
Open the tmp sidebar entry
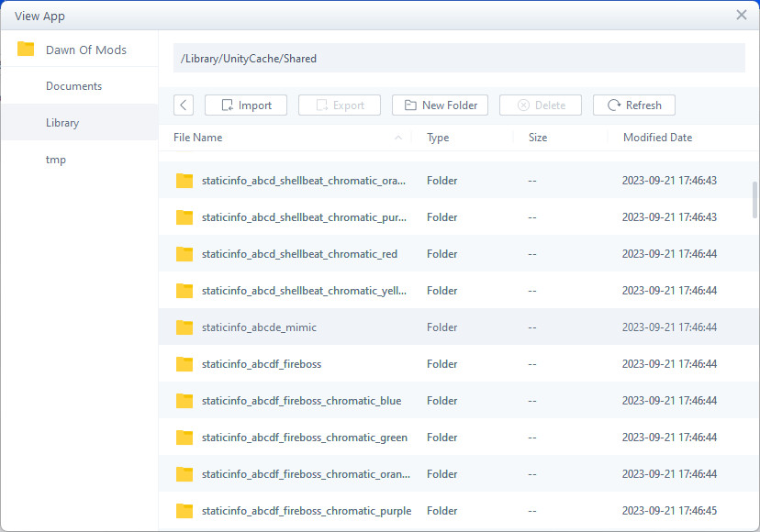pos(56,160)
